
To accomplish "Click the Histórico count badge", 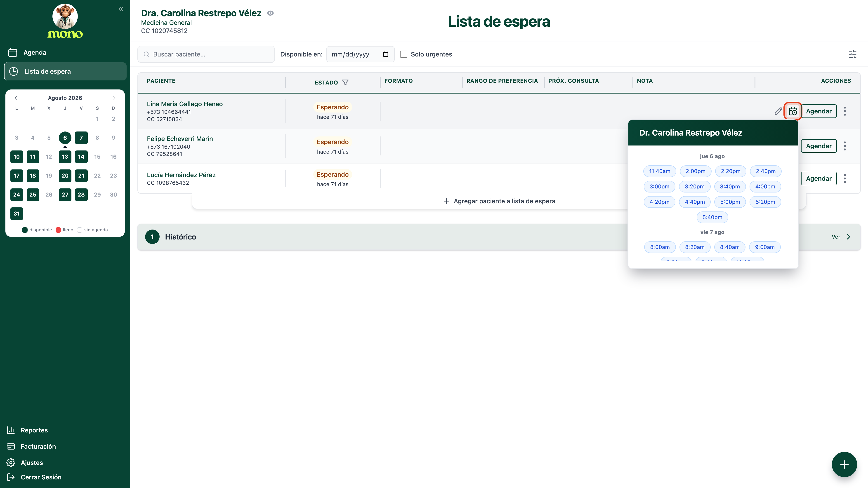I will [x=152, y=237].
